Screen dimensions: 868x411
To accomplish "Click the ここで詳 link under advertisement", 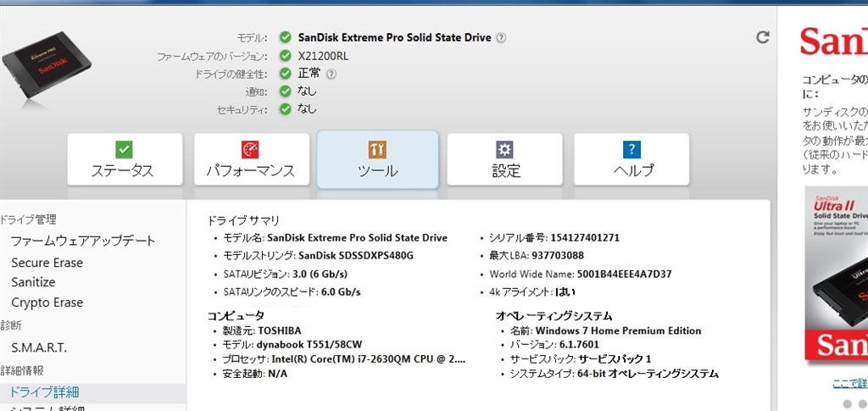I will (850, 383).
